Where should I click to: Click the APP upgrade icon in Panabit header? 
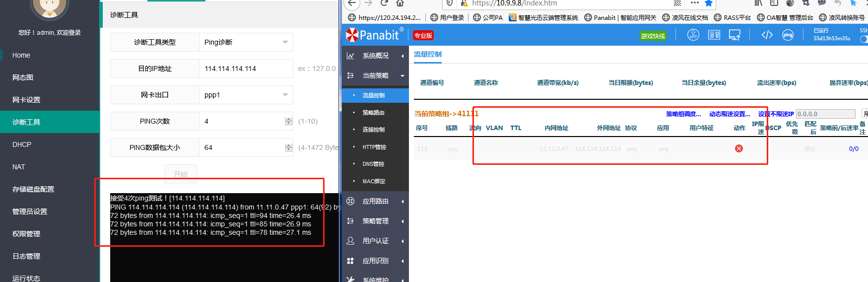click(x=693, y=35)
